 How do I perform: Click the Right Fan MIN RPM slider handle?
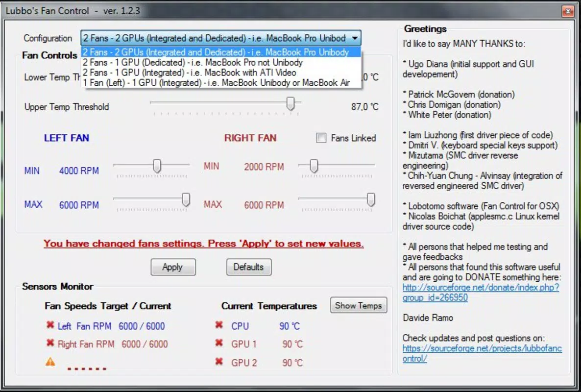pos(314,166)
